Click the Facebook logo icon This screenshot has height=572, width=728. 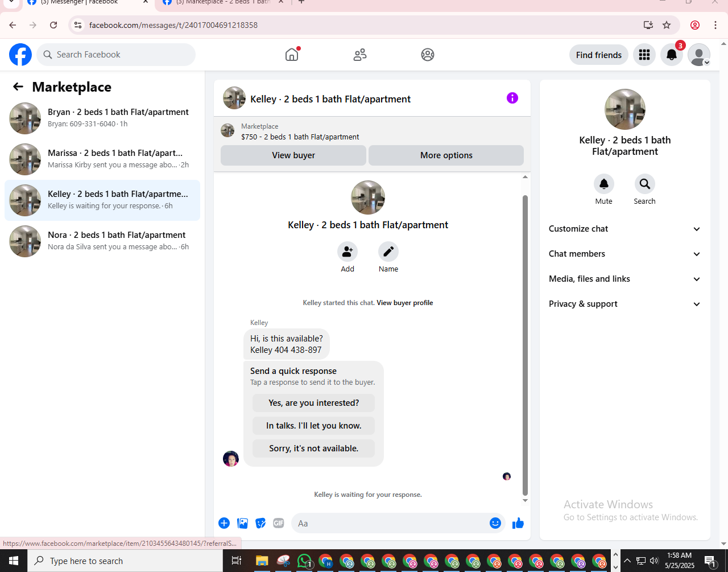20,55
